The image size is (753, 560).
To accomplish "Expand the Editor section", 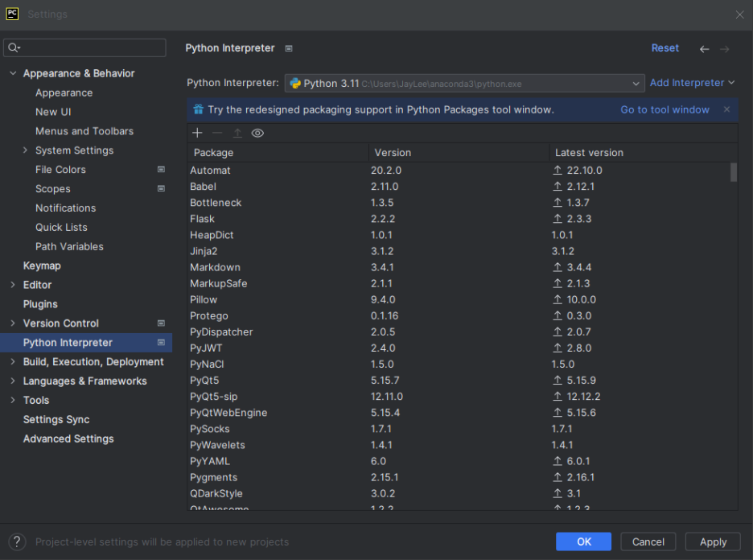I will (13, 285).
